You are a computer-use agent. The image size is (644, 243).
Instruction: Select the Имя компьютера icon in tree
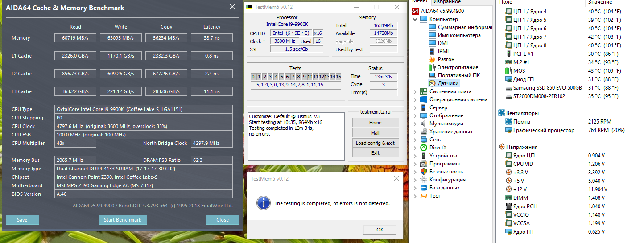tap(432, 35)
